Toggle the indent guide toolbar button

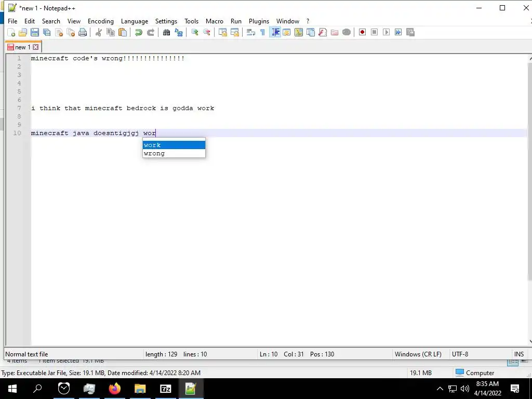tap(275, 32)
